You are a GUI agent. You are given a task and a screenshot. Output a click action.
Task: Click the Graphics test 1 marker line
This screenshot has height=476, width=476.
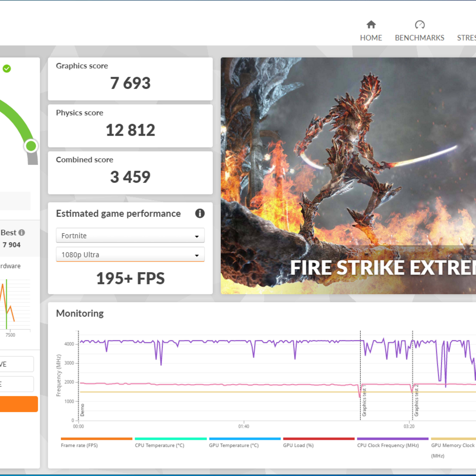point(360,375)
